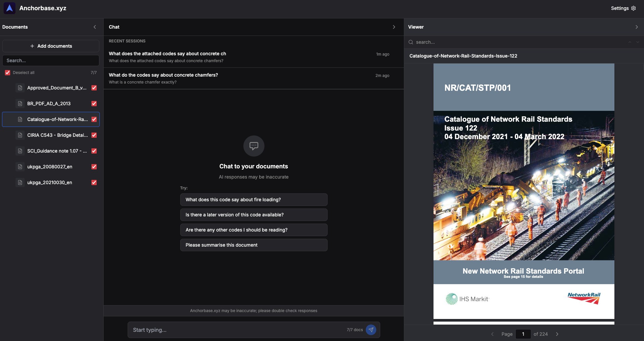This screenshot has width=644, height=341.
Task: Uncheck SCI_Guidance note 1.07 checkbox
Action: [94, 151]
